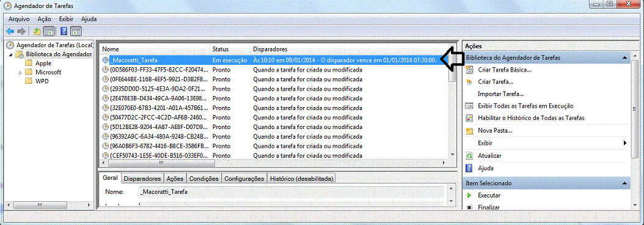Click the Nome field containing _Macoratti_Tarefa
Screen dimensions: 644x225
point(291,192)
